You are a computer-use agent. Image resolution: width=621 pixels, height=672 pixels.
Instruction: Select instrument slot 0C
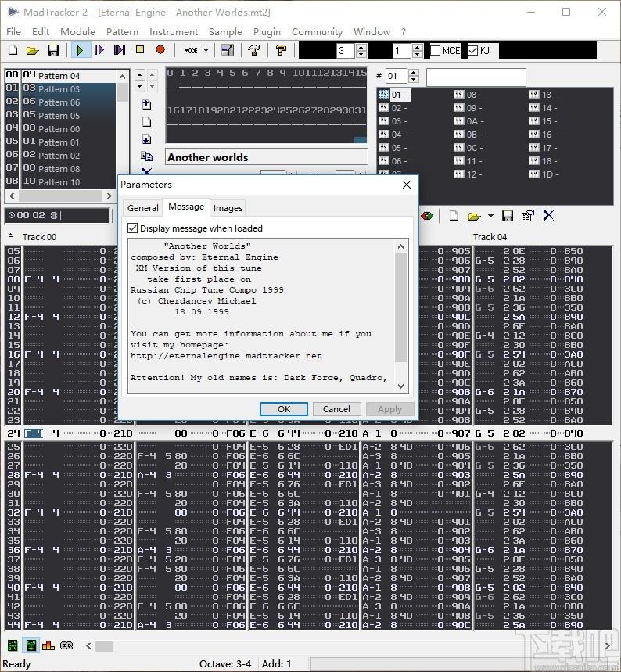click(468, 148)
